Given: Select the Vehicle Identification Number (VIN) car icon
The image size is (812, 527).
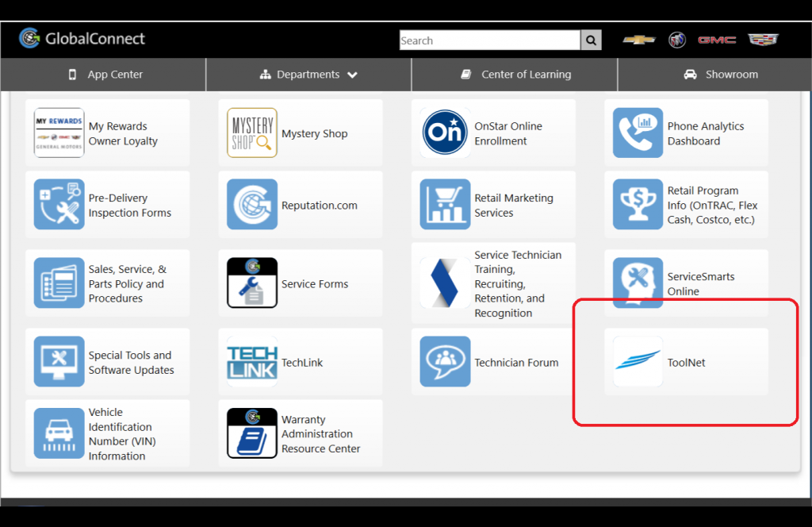Looking at the screenshot, I should click(x=59, y=433).
